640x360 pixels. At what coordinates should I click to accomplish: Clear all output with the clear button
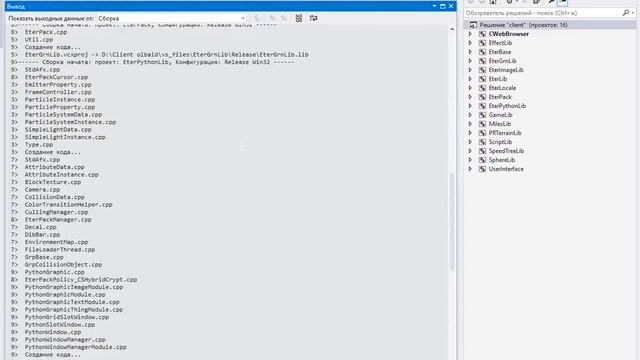[299, 18]
